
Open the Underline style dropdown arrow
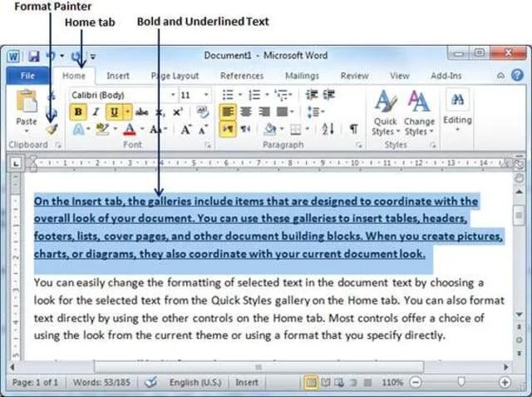127,112
